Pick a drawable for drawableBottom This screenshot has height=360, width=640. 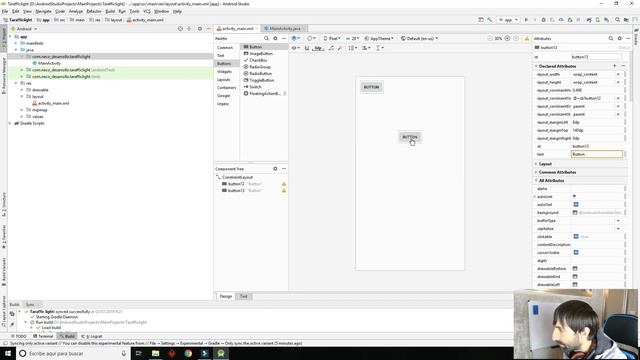[575, 269]
